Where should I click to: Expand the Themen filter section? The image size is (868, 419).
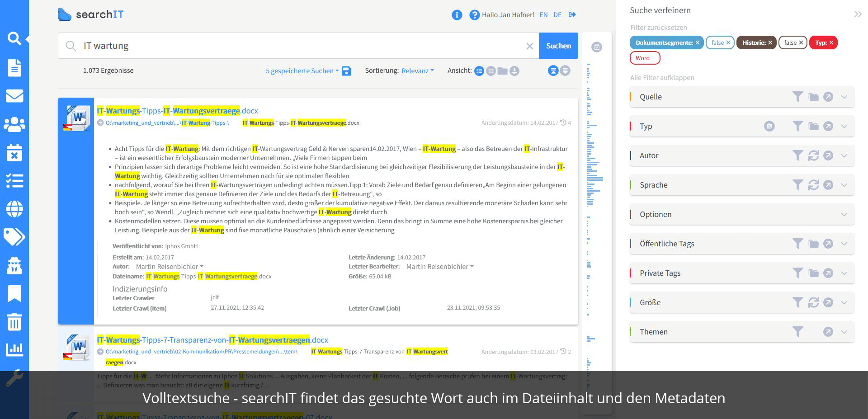[x=844, y=332]
